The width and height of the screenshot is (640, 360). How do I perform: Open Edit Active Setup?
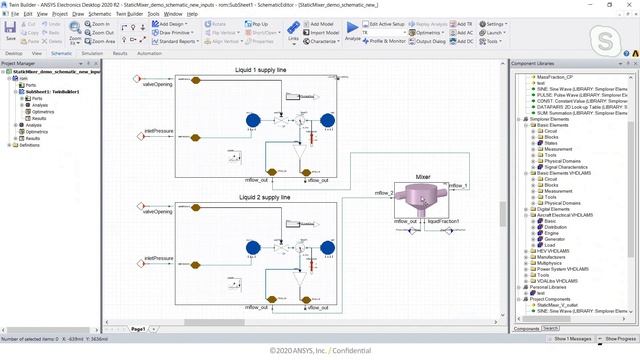click(383, 24)
